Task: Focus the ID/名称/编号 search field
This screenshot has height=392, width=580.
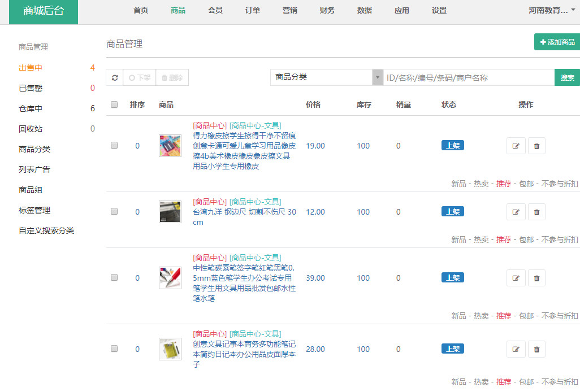Action: tap(469, 77)
